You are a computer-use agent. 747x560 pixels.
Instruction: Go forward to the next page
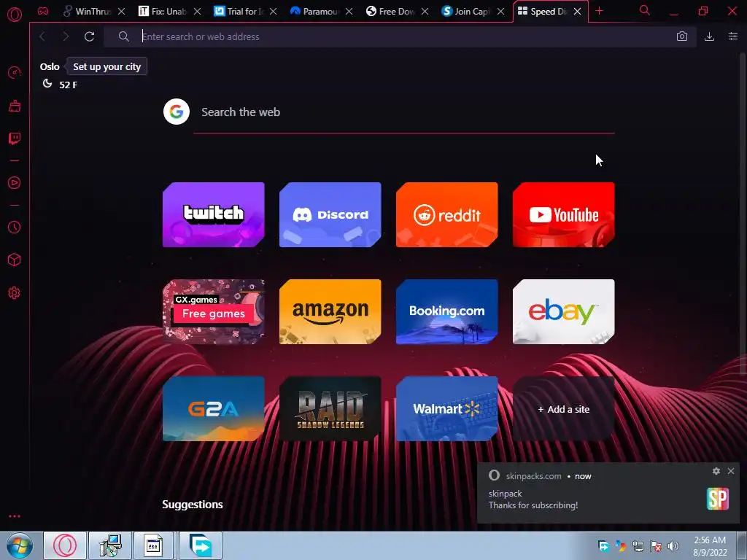click(66, 36)
